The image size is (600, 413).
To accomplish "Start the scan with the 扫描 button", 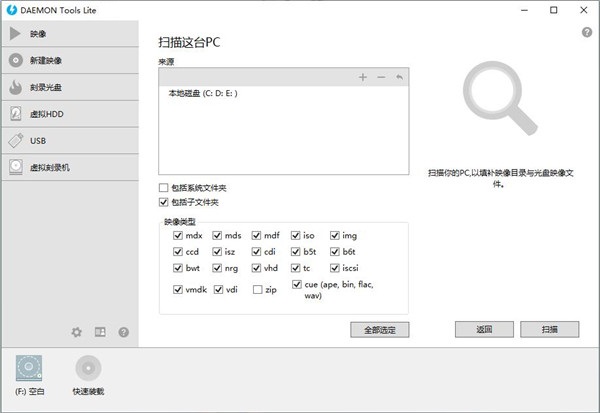I will point(549,329).
